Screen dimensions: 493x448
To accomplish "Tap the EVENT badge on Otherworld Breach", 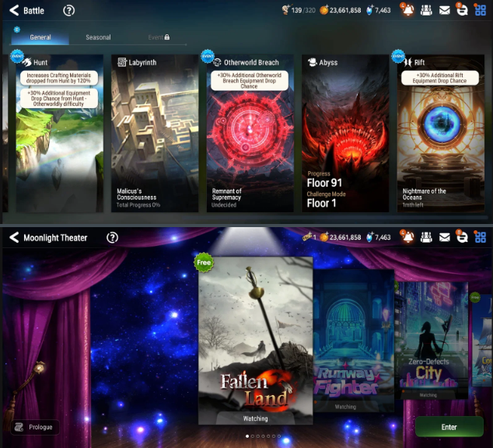I will click(208, 57).
